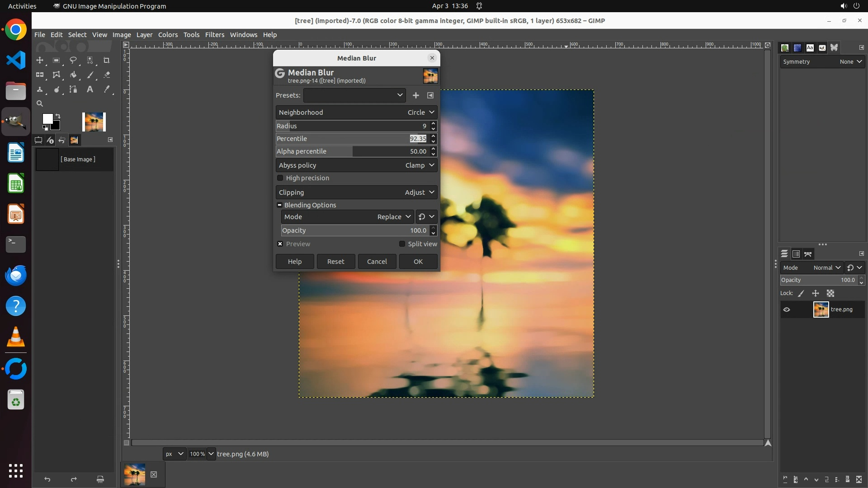Click the white foreground color swatch
Image resolution: width=868 pixels, height=488 pixels.
point(47,119)
